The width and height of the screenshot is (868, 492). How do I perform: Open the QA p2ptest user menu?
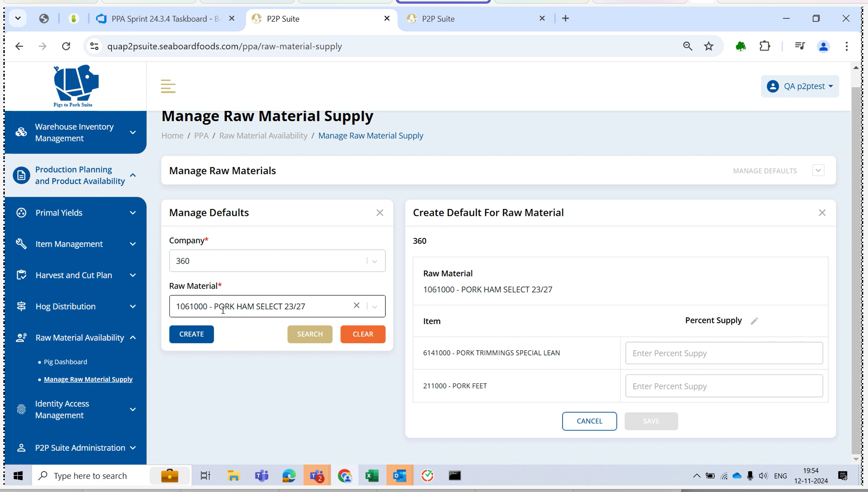click(x=800, y=87)
